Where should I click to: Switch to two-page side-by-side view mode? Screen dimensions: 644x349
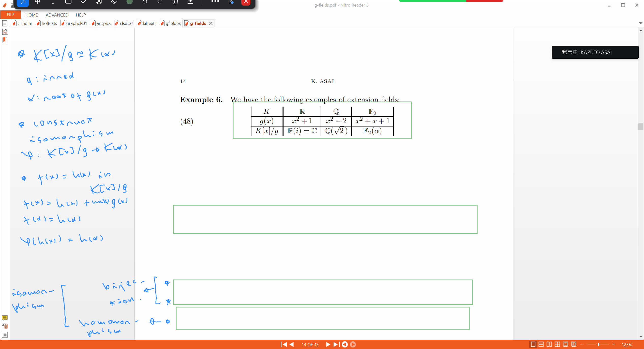tap(549, 344)
